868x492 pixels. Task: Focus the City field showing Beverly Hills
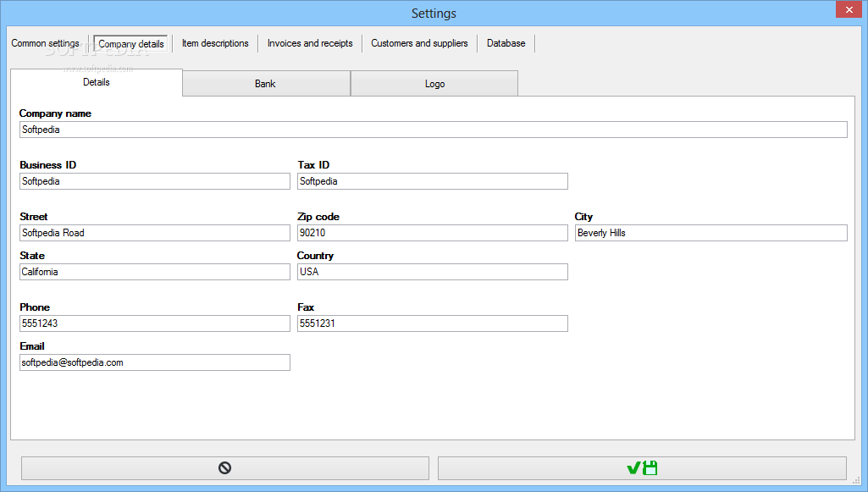(710, 233)
